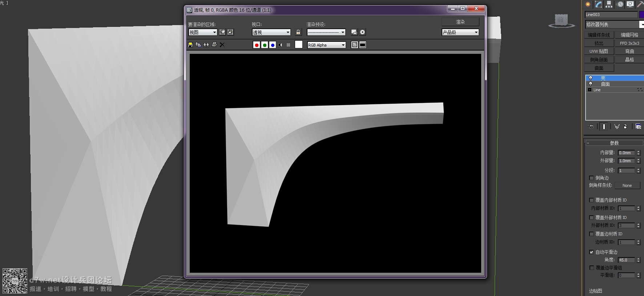
Task: Click the pin stack icon
Action: tap(591, 127)
